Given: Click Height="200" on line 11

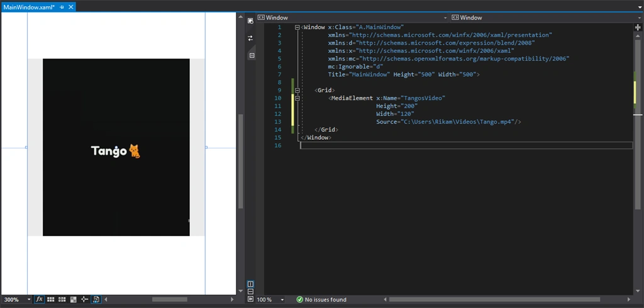Looking at the screenshot, I should coord(397,106).
